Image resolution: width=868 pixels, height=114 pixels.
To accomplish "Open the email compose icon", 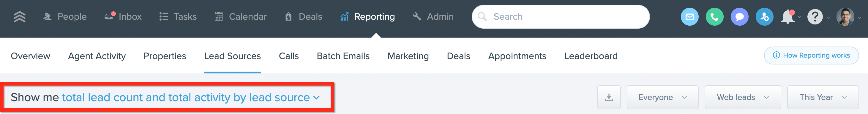I will [689, 17].
